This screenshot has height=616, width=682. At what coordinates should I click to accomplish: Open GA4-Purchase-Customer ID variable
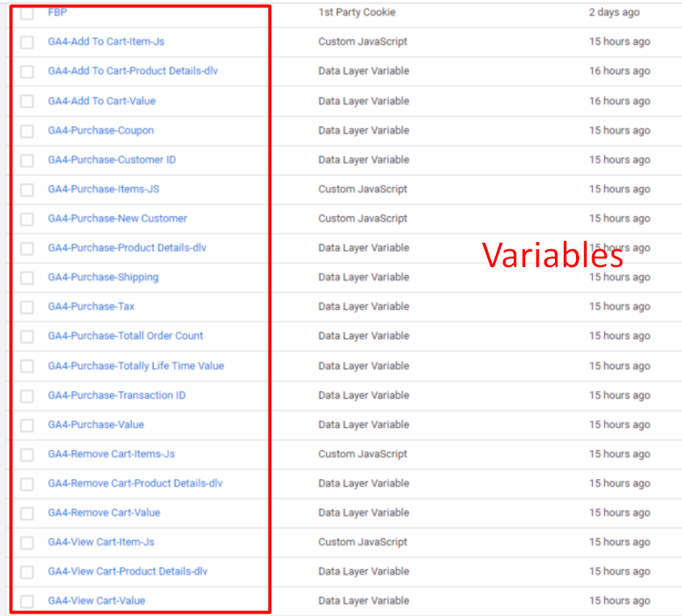coord(112,160)
